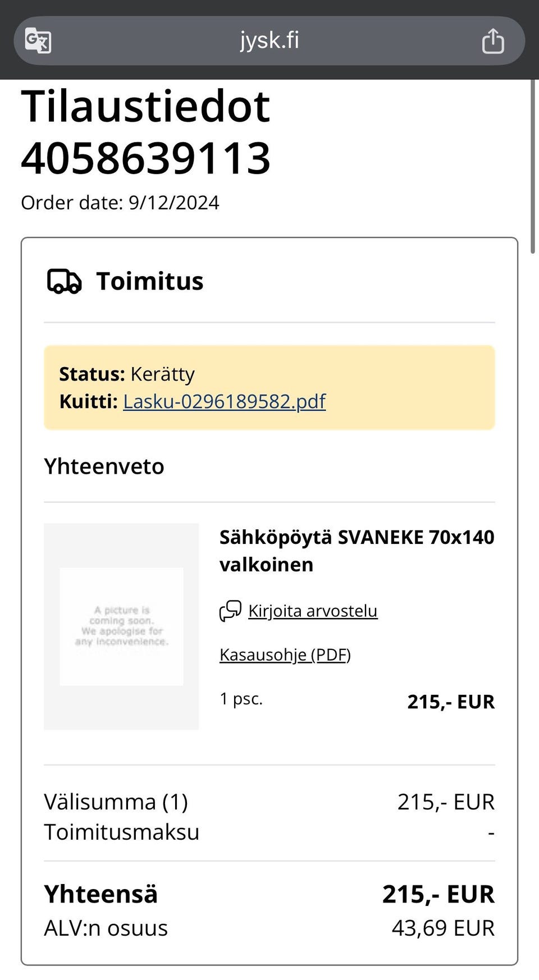
Task: Click the page scrollbar on right edge
Action: pos(532,168)
